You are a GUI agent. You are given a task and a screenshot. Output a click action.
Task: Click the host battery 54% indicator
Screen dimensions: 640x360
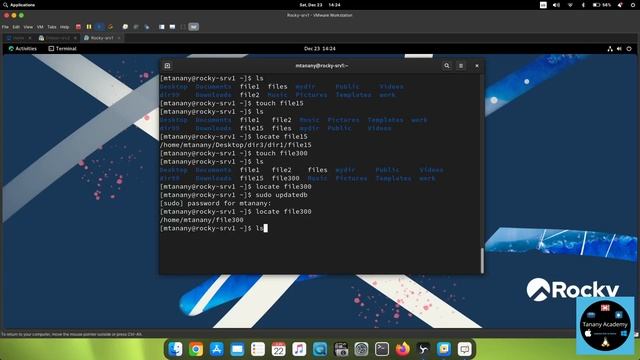[602, 5]
